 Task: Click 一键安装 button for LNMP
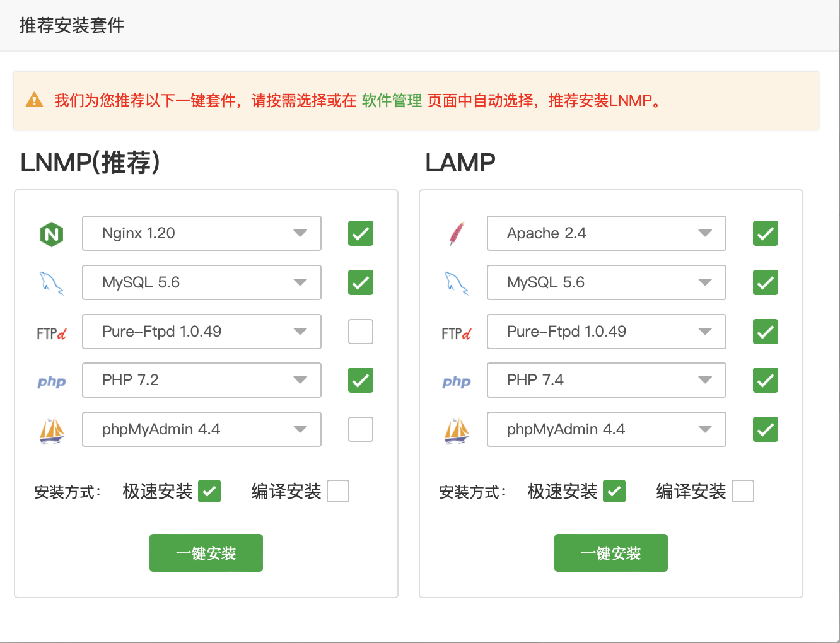click(206, 553)
